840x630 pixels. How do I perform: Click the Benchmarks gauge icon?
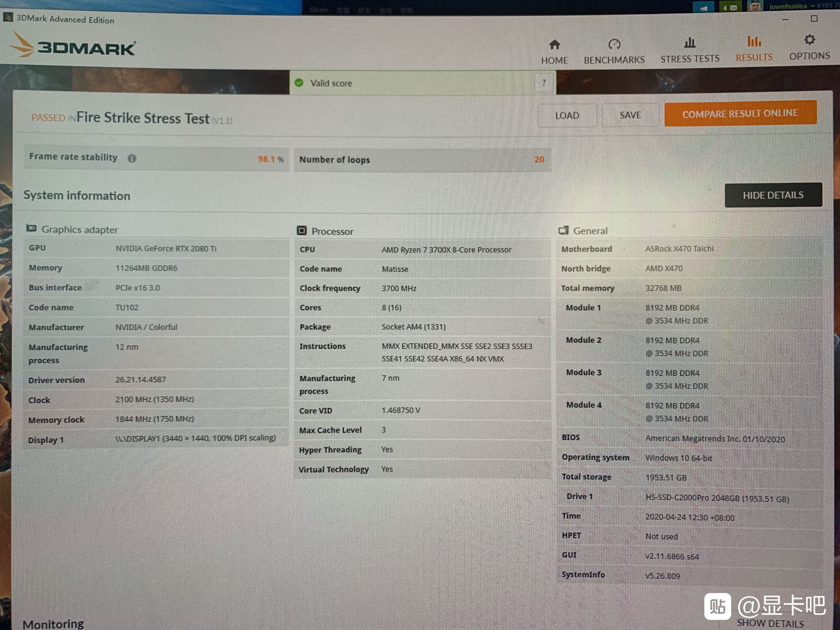pos(614,44)
